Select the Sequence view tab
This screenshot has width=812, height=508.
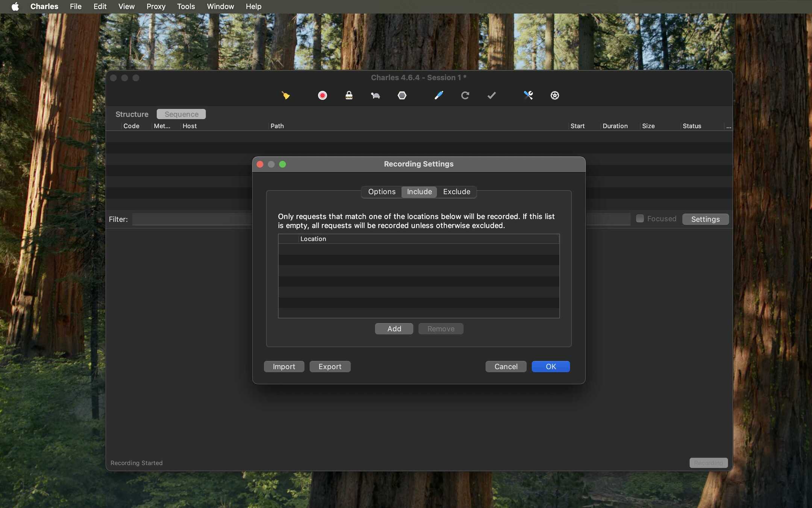[x=181, y=114]
